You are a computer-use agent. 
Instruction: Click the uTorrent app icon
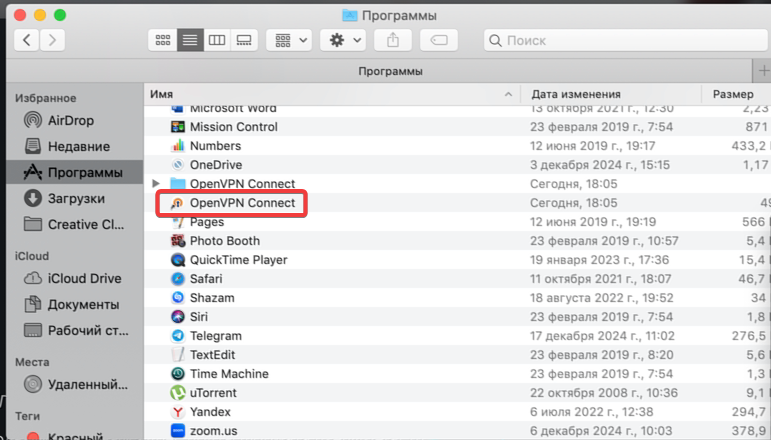click(178, 393)
